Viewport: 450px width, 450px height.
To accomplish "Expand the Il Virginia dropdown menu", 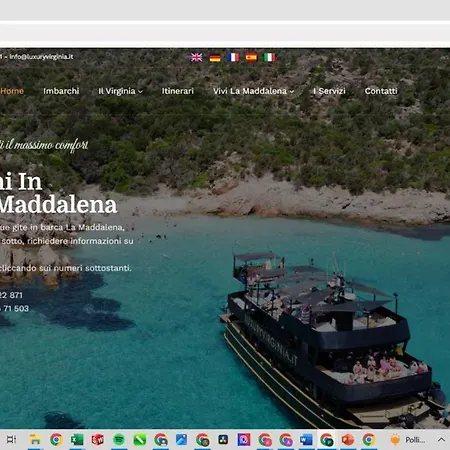I will click(x=120, y=91).
